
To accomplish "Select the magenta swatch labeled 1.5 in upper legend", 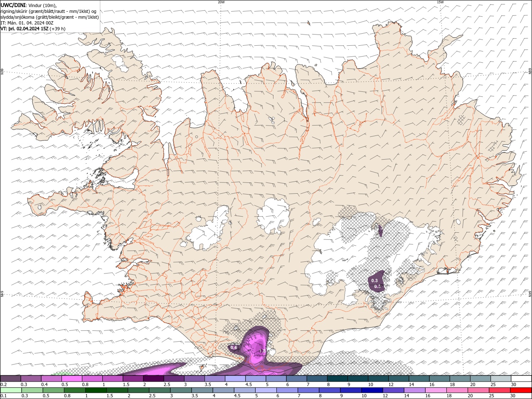I will [x=133, y=379].
